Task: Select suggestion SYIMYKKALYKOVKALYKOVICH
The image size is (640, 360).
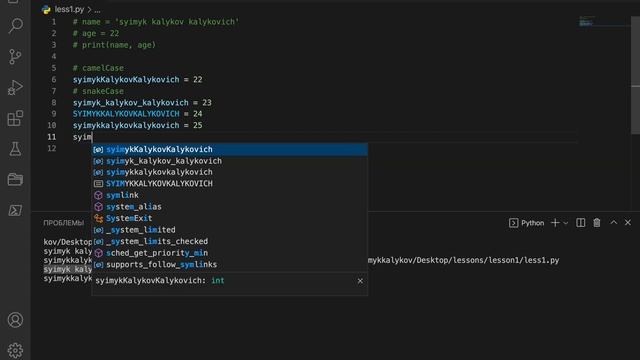Action: [230, 184]
